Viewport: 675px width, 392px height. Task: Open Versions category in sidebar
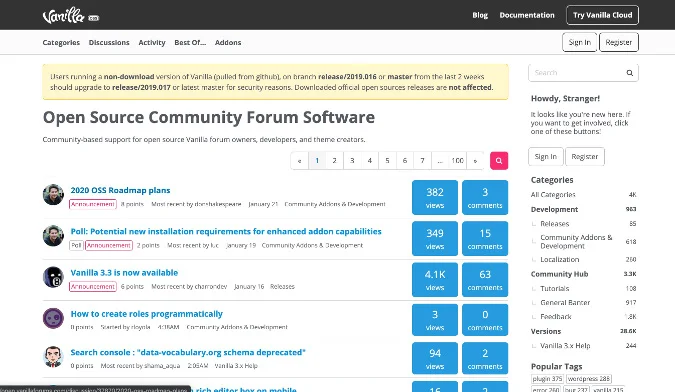click(546, 331)
